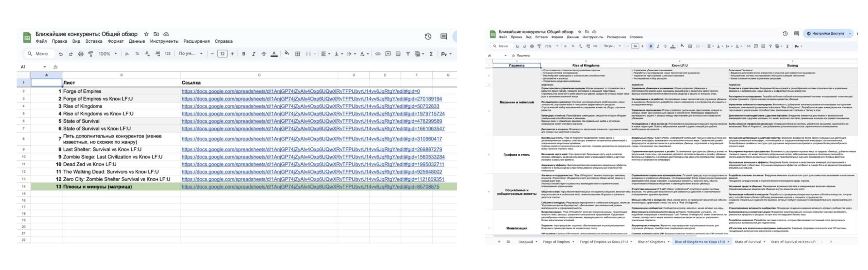Open version history in the comparison spreadsheet

(x=785, y=34)
